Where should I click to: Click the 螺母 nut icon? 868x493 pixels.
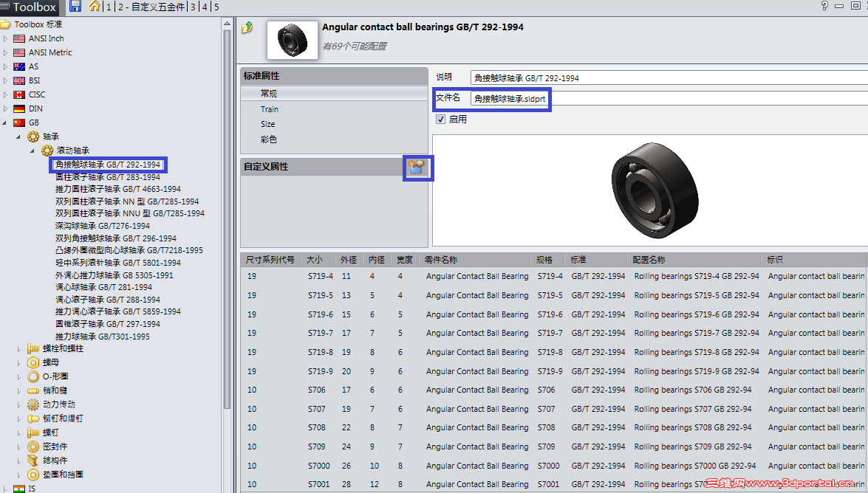coord(33,362)
